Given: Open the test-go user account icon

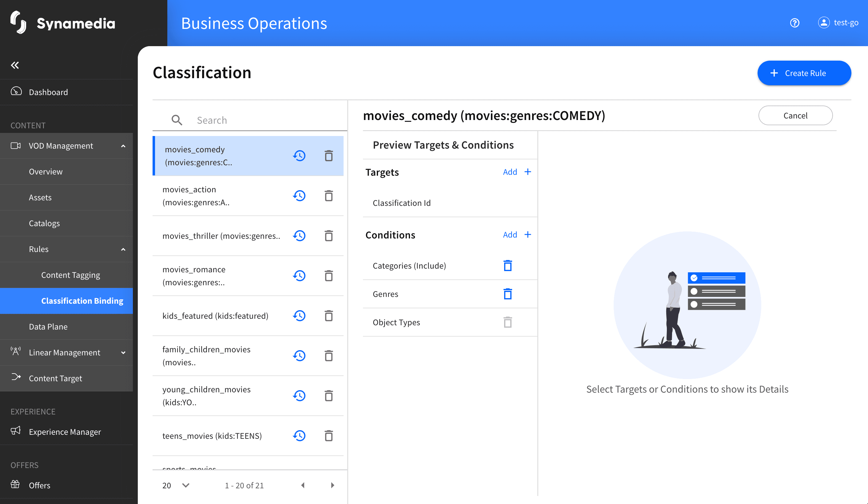Looking at the screenshot, I should pos(824,23).
